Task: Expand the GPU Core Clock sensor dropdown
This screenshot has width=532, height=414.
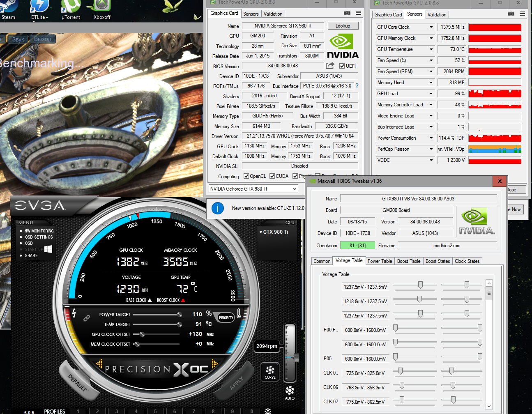Action: click(431, 27)
